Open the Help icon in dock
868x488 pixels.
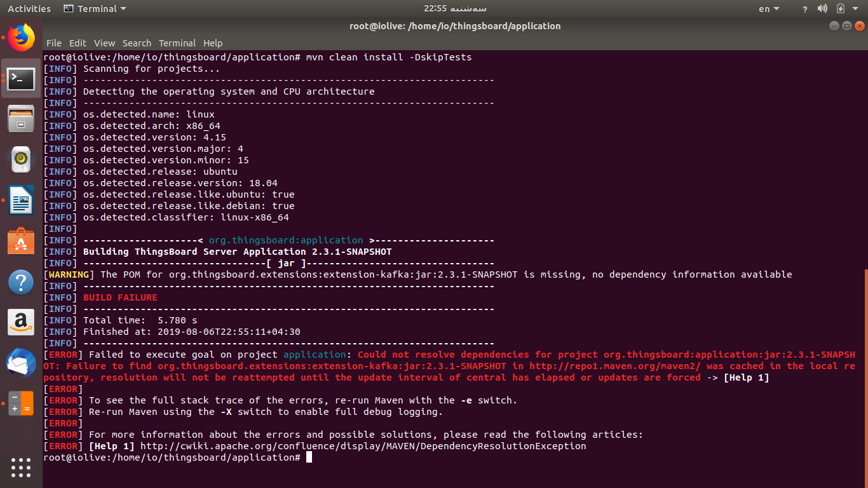pos(21,281)
